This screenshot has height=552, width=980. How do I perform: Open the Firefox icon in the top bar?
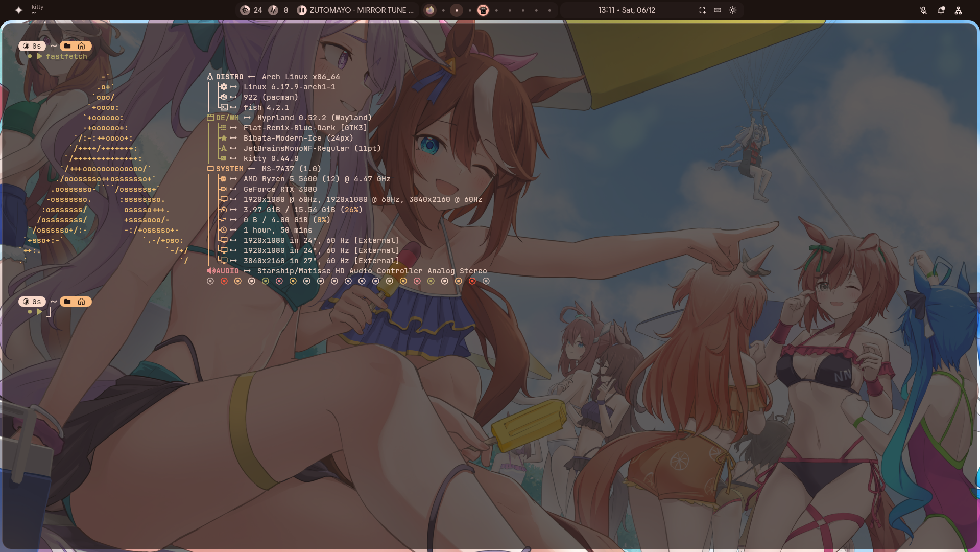[x=429, y=10]
